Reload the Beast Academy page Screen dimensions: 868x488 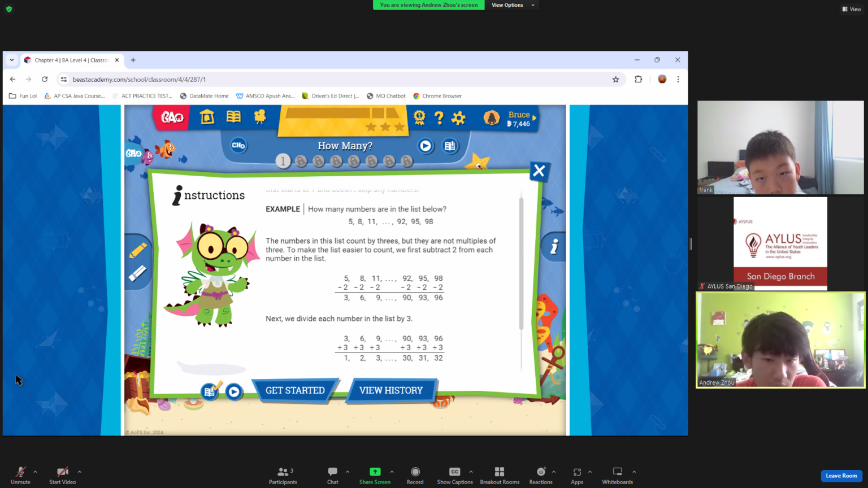(45, 79)
